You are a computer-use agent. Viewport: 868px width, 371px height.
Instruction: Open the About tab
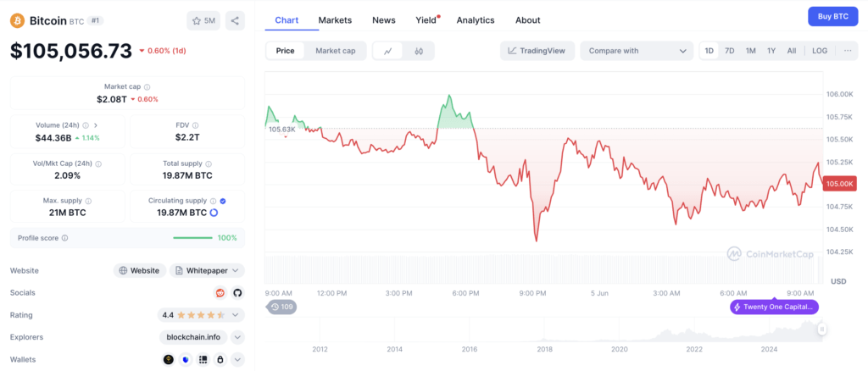click(527, 19)
